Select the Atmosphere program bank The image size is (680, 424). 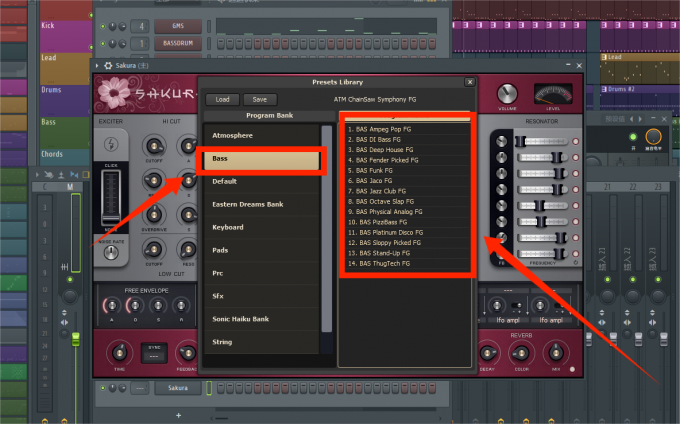coord(262,136)
